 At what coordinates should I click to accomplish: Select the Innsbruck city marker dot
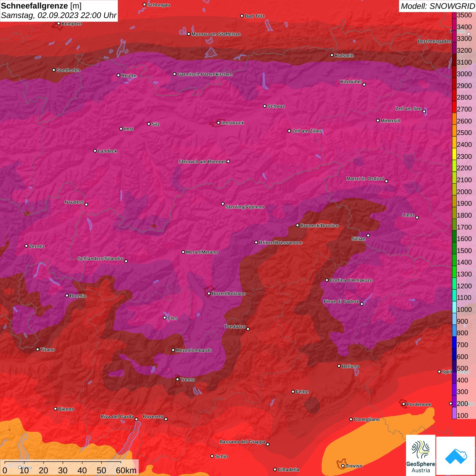click(x=219, y=123)
